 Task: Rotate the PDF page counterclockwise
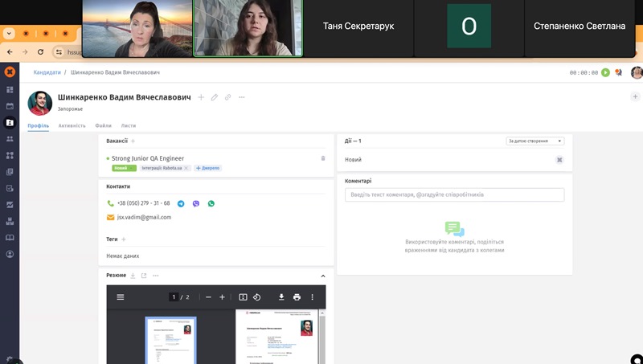coord(257,297)
